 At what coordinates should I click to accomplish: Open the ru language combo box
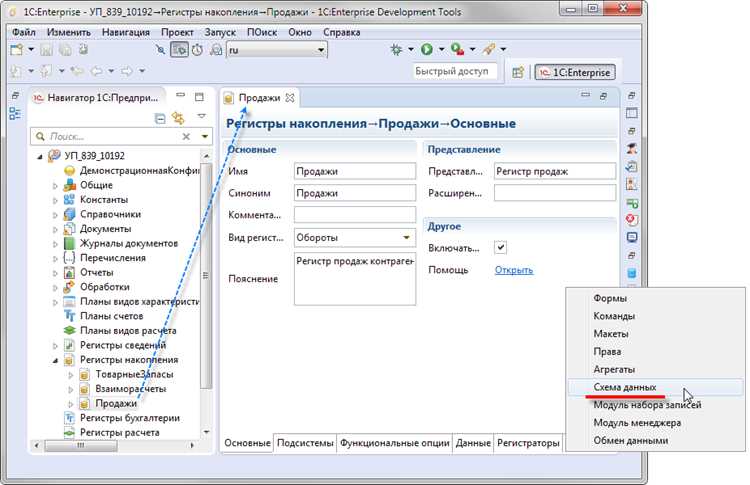tap(277, 50)
